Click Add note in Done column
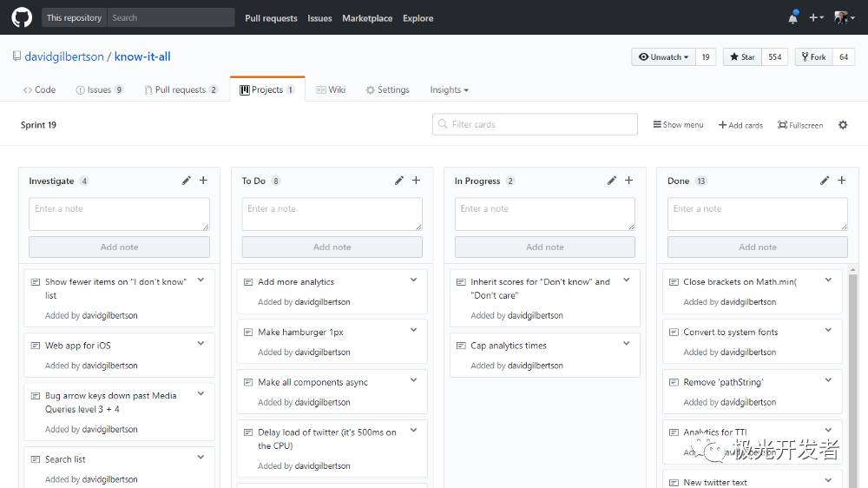This screenshot has height=488, width=868. (x=757, y=247)
